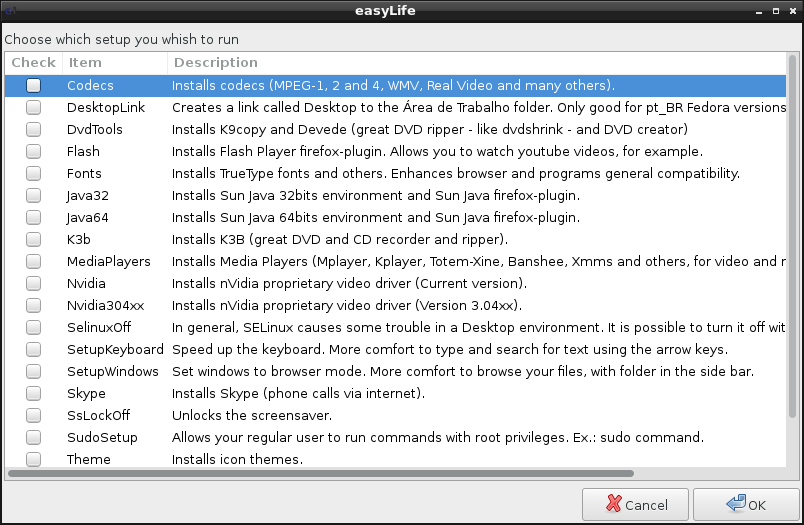
Task: Maximize the easyLife window
Action: coord(776,11)
